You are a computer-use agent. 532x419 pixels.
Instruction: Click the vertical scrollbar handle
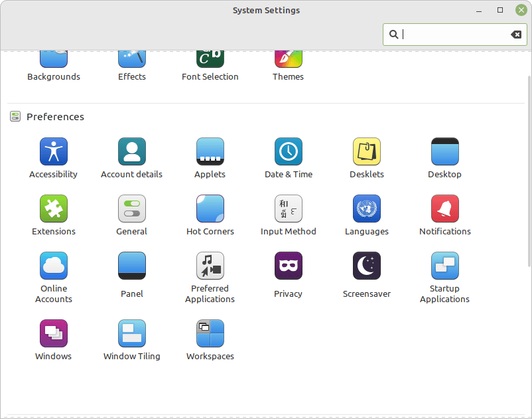[529, 171]
